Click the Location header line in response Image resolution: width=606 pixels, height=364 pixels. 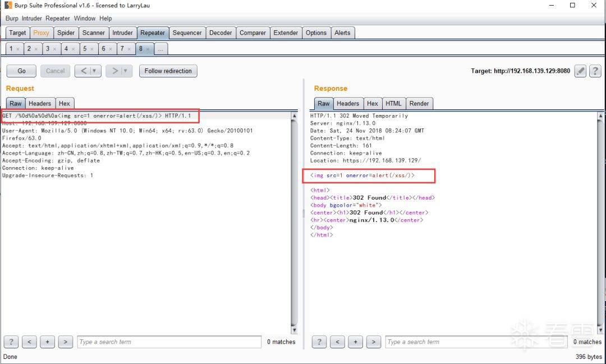[x=366, y=160]
